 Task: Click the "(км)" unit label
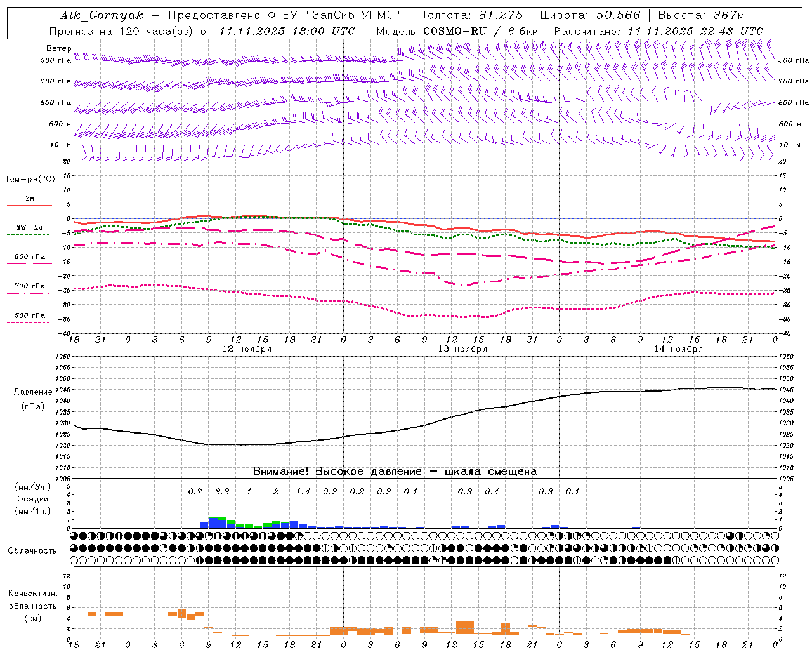(x=32, y=618)
